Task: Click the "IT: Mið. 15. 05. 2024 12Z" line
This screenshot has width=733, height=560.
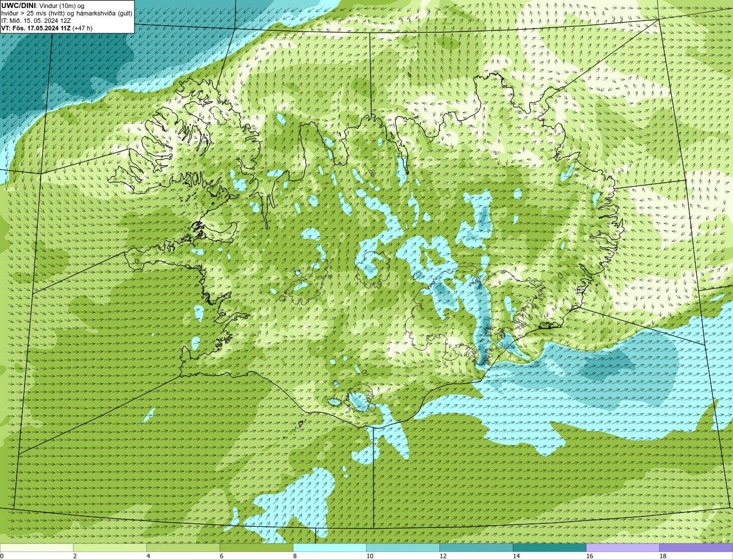Action: coord(37,21)
